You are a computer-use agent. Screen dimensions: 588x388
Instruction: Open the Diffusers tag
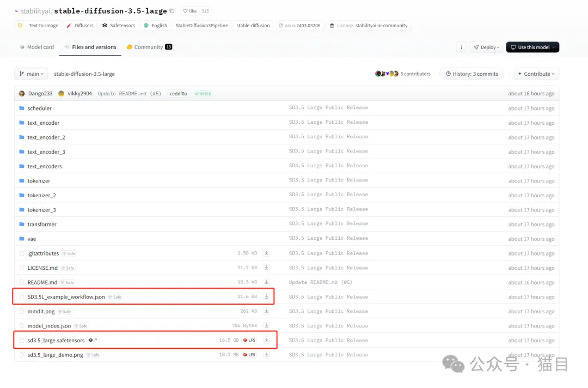pyautogui.click(x=80, y=26)
